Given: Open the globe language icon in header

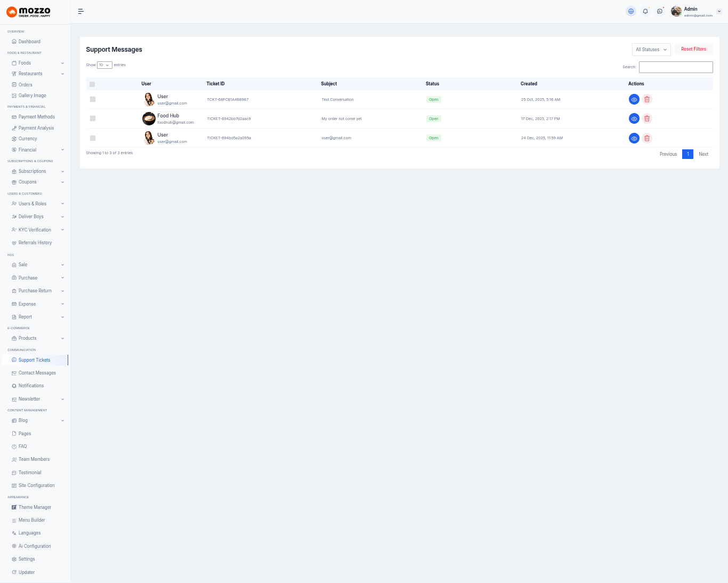Looking at the screenshot, I should 631,11.
